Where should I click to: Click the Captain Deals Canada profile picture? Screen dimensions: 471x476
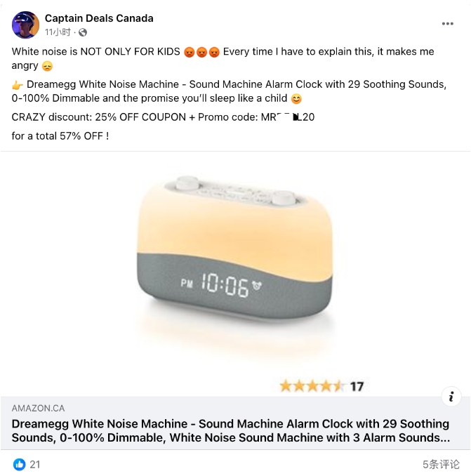(25, 25)
